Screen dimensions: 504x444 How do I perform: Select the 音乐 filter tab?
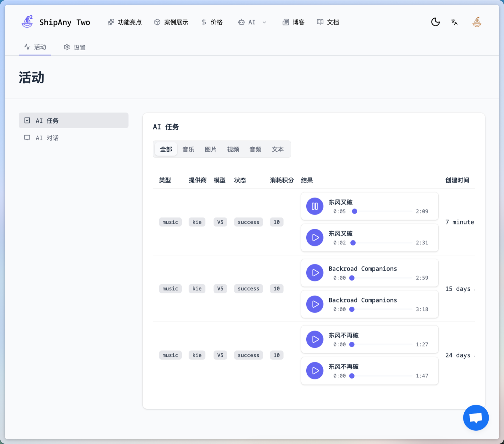click(188, 149)
